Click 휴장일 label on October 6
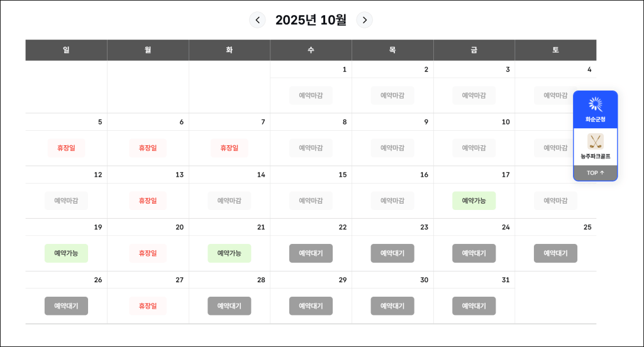644x347 pixels. (x=148, y=148)
